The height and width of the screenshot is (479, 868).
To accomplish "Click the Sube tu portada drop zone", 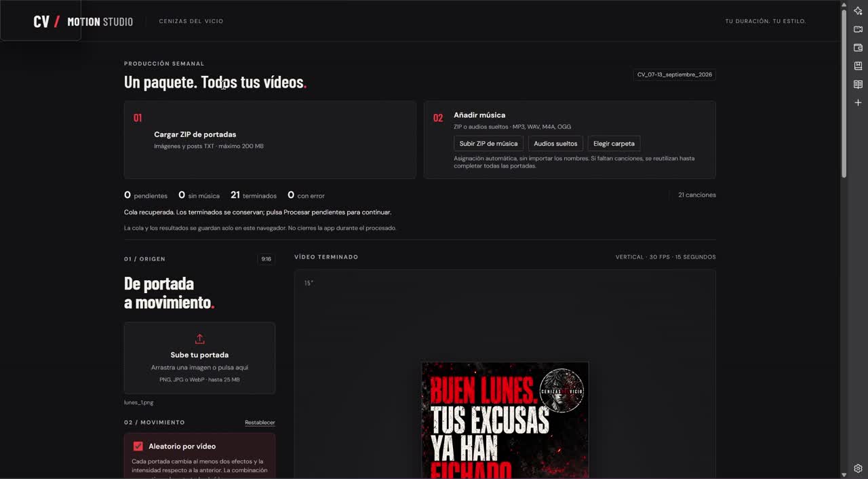I will pyautogui.click(x=199, y=358).
